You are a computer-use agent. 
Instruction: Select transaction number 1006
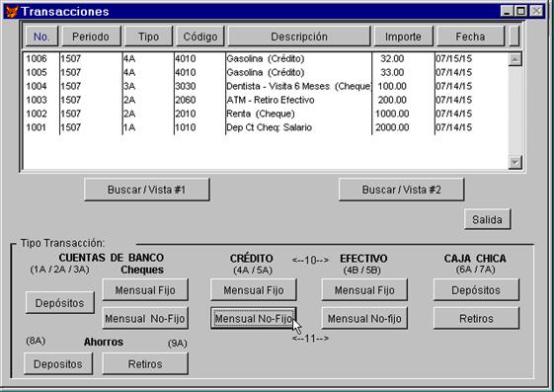(x=37, y=58)
